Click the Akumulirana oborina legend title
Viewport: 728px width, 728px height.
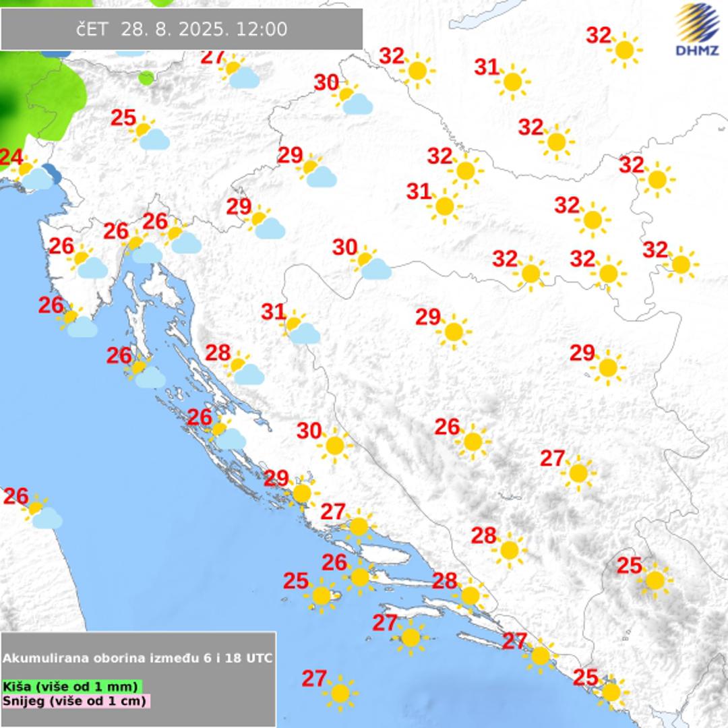tap(138, 658)
